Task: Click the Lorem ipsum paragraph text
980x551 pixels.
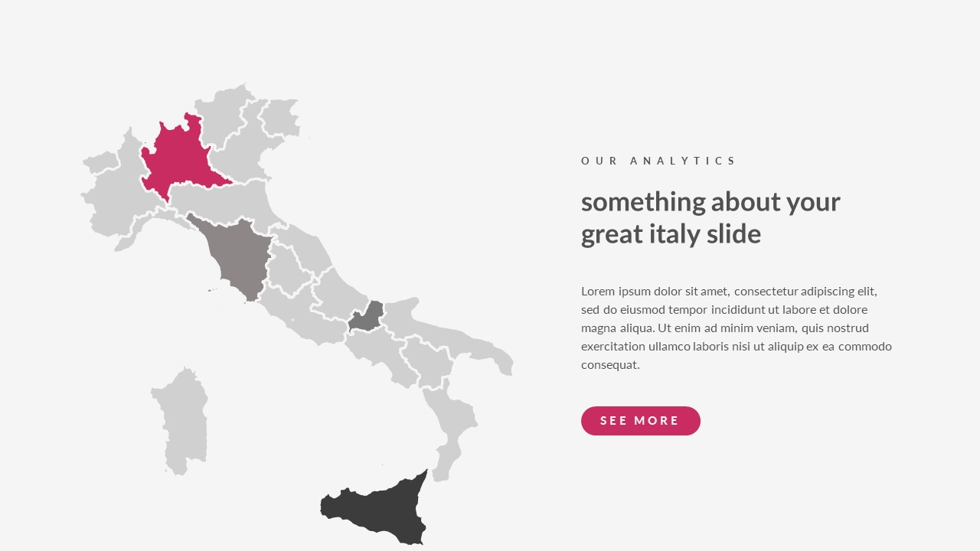Action: pos(737,328)
